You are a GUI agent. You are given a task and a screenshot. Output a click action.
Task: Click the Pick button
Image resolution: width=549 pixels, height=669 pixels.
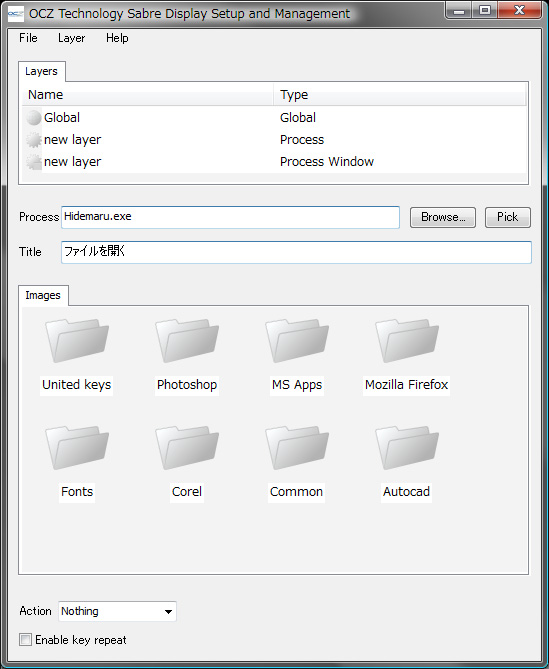508,217
